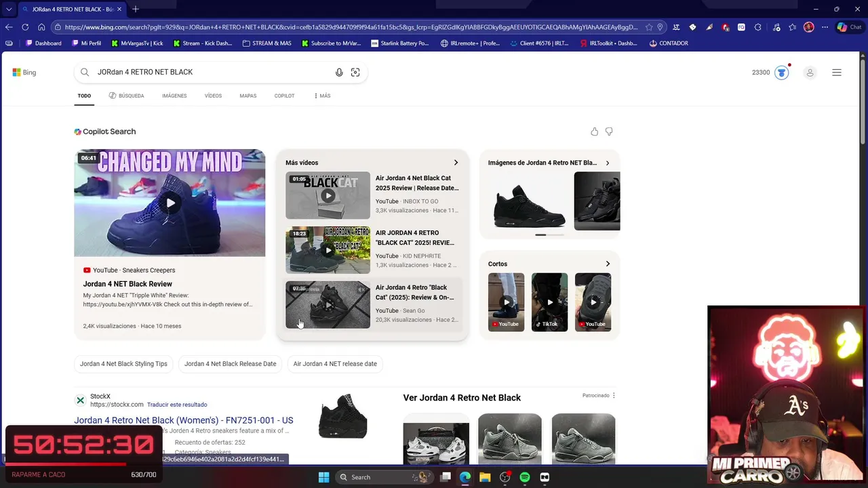Screen dimensions: 868x488
Task: Play Air Jordan 4 Net Black Cat video
Action: point(328,196)
